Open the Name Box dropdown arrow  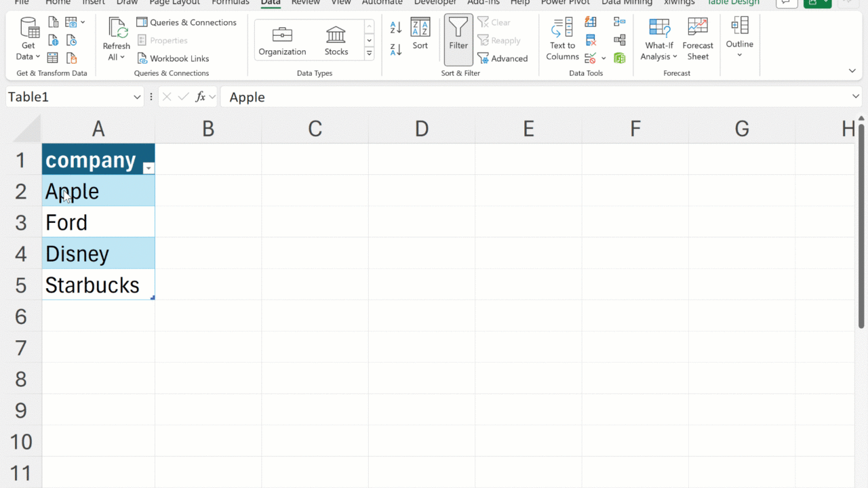pyautogui.click(x=137, y=97)
